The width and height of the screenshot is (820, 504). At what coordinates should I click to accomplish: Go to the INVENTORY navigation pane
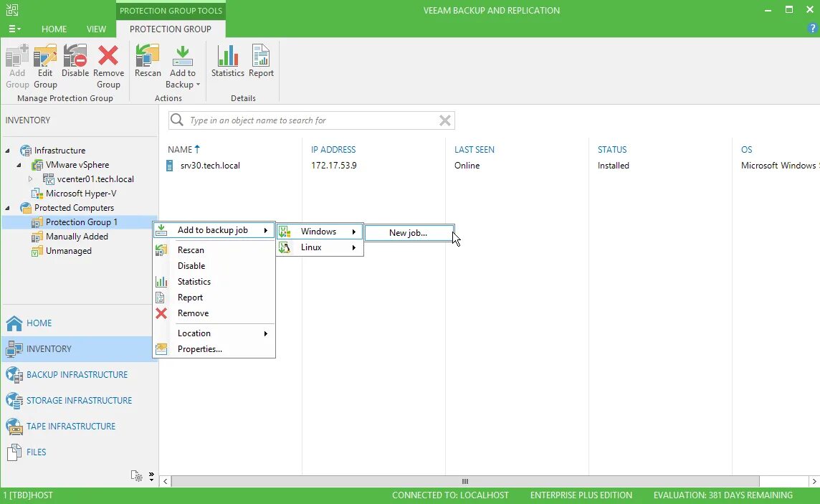80,348
